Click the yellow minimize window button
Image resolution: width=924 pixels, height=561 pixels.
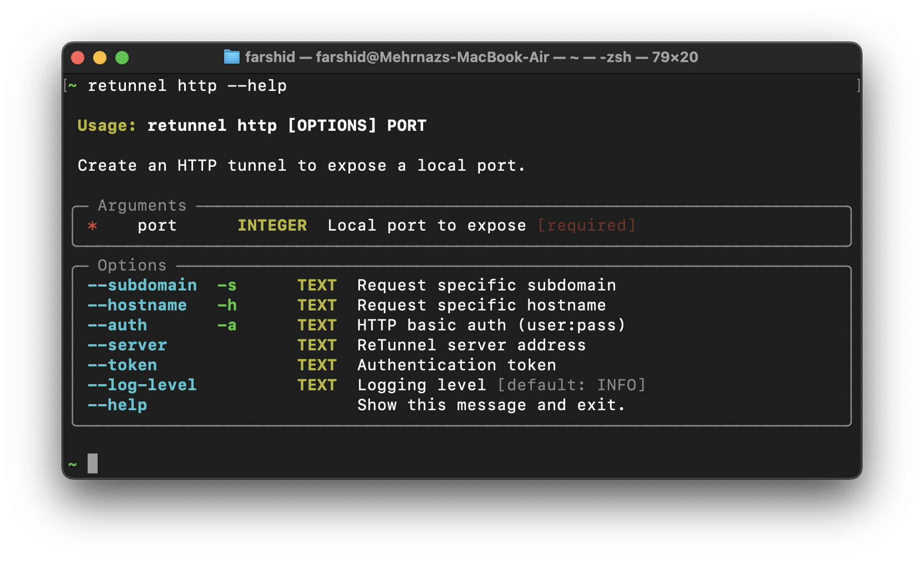(x=100, y=58)
